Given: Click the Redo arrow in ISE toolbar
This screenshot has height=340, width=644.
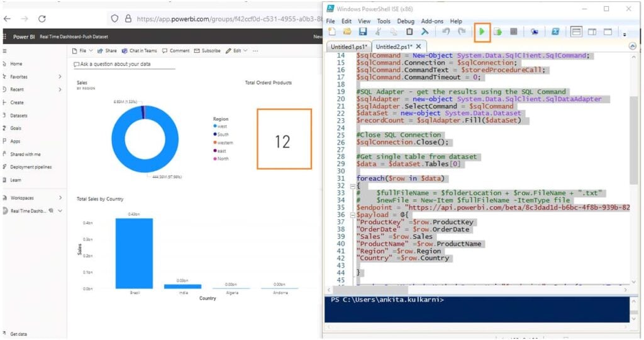Looking at the screenshot, I should point(462,31).
